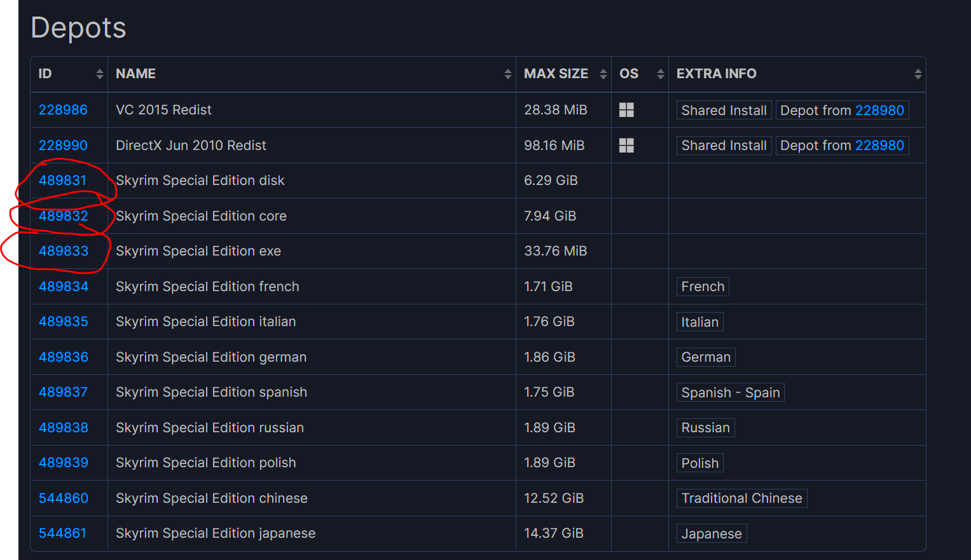Sort by OS column arrows

661,74
